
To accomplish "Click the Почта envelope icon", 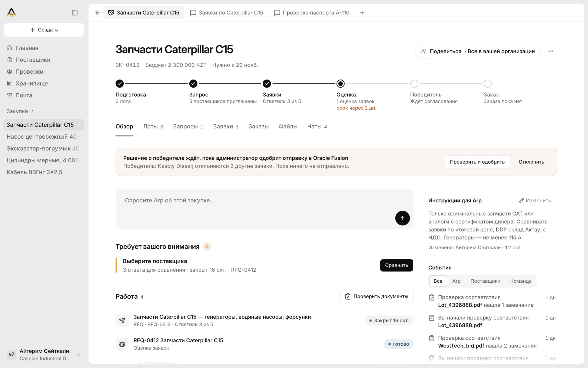I will click(9, 95).
